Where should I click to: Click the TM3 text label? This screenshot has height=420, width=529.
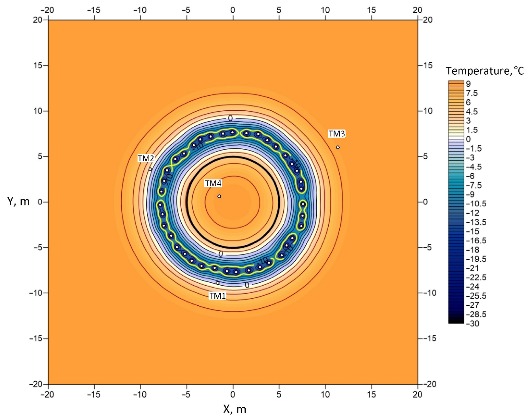point(337,134)
